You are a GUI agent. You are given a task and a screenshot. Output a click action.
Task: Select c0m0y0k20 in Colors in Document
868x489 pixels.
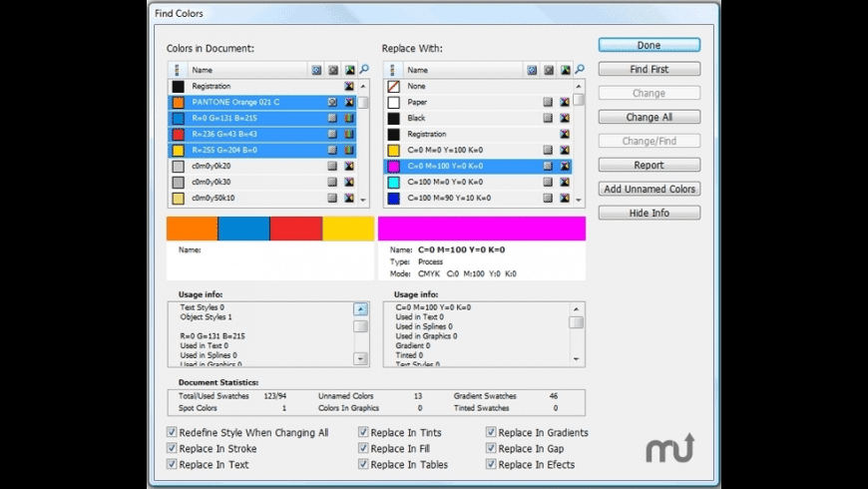point(262,166)
